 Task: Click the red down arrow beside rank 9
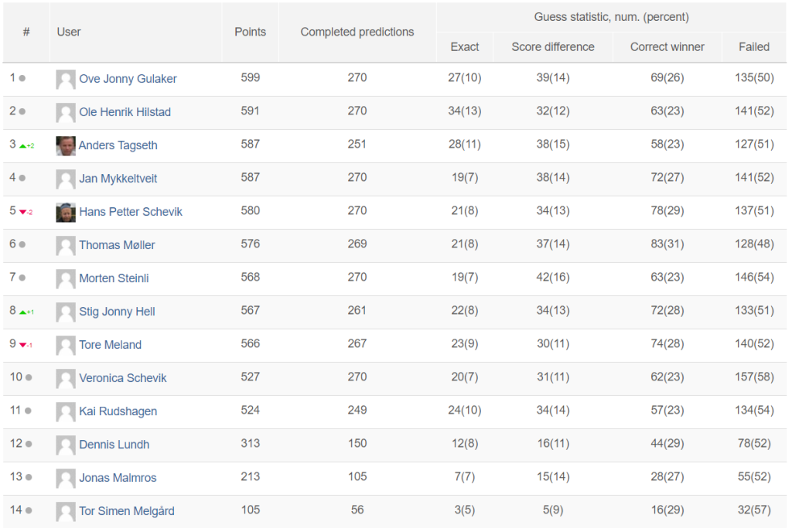(x=22, y=345)
